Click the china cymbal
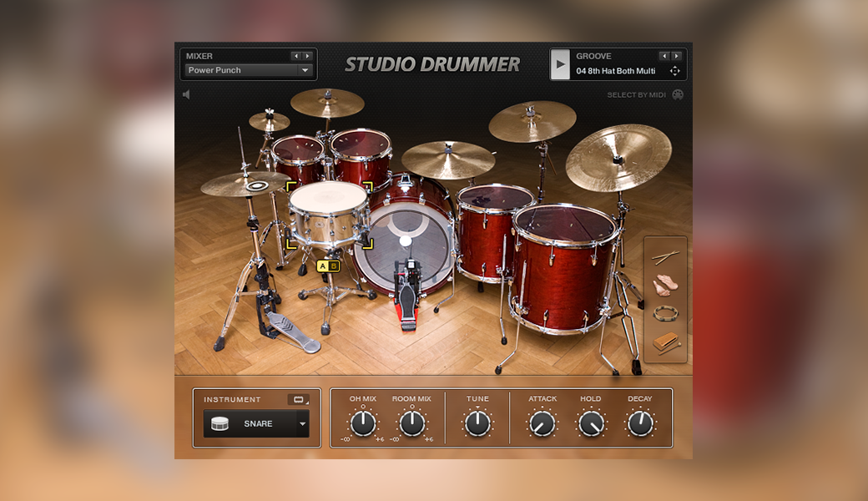Image resolution: width=868 pixels, height=501 pixels. [x=618, y=158]
